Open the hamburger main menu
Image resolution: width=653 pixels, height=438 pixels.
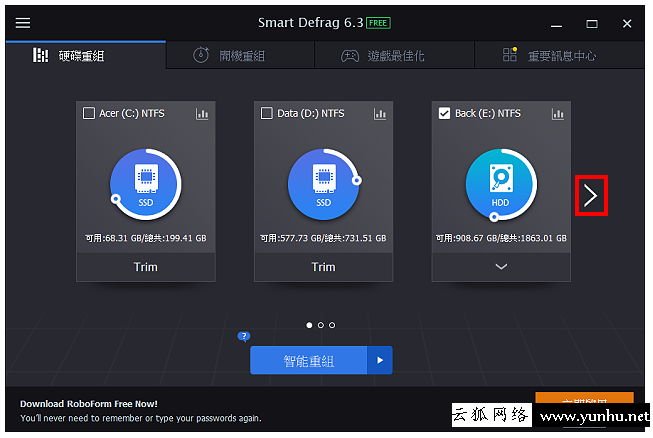click(23, 23)
